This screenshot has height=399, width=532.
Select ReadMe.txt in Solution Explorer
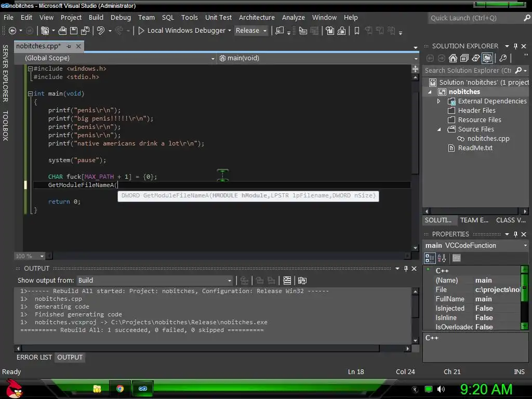pos(475,148)
